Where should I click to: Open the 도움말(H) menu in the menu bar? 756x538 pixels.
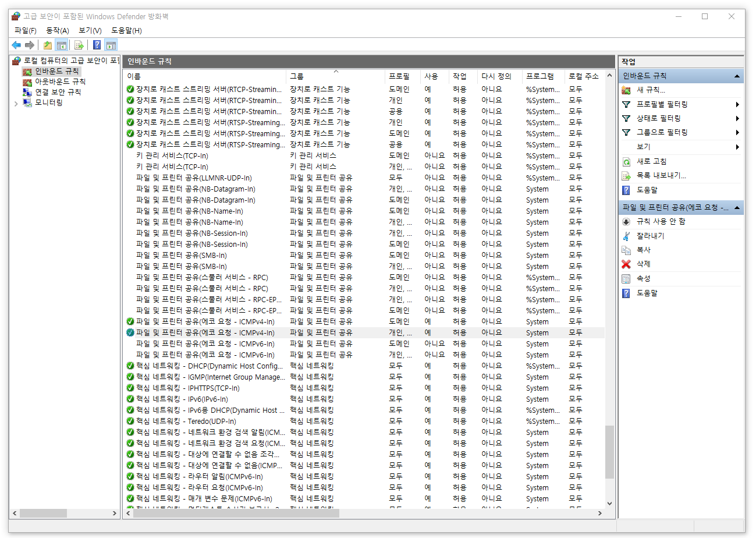point(126,30)
